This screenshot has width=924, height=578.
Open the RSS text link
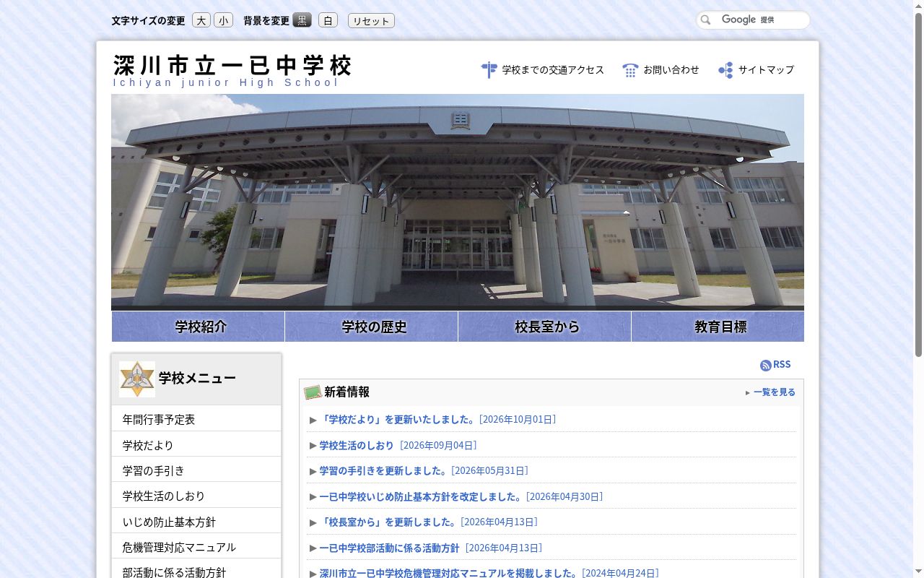pyautogui.click(x=782, y=365)
